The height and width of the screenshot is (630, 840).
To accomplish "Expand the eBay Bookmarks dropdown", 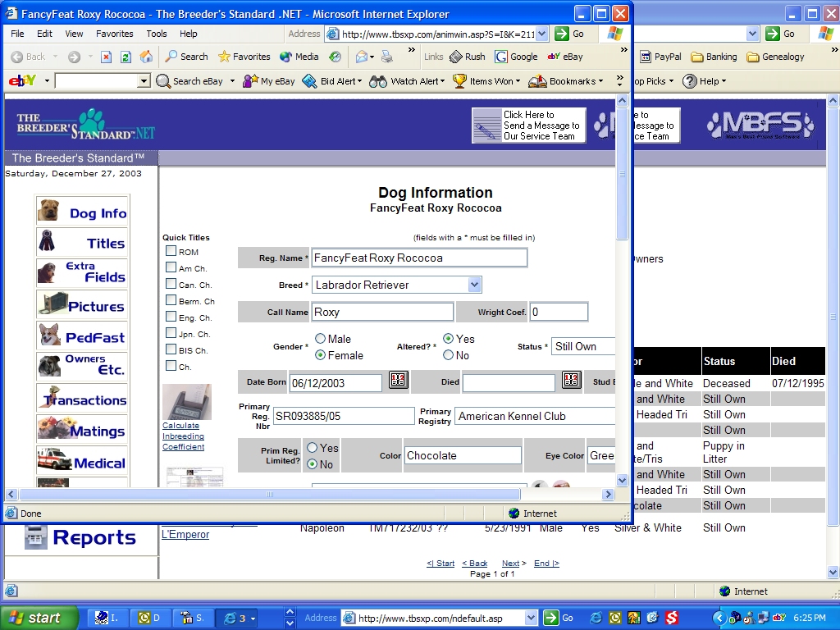I will click(x=565, y=81).
